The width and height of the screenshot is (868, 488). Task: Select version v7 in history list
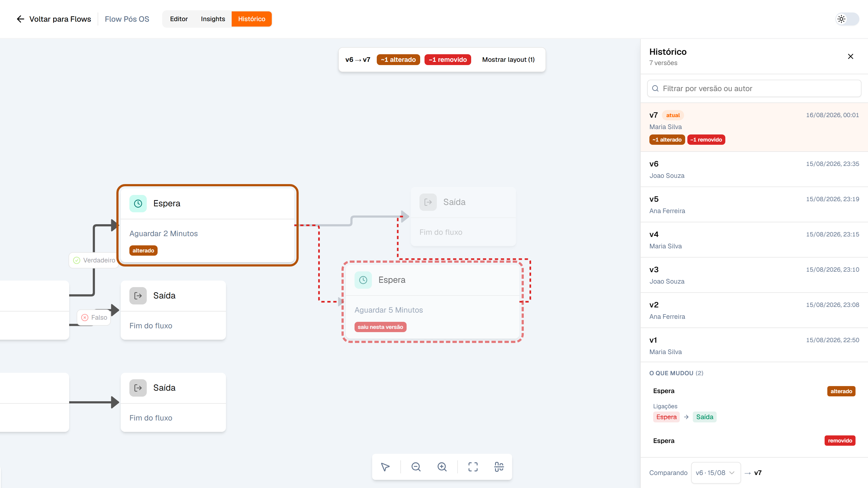point(754,127)
